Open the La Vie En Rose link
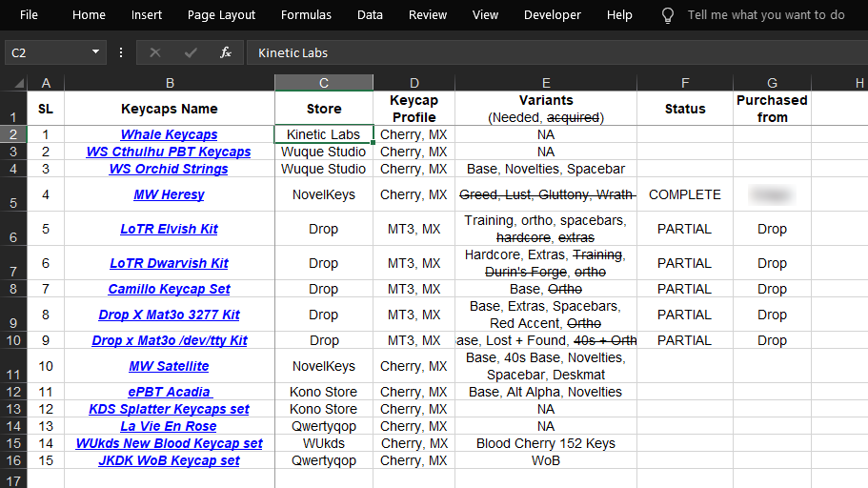 click(x=169, y=426)
